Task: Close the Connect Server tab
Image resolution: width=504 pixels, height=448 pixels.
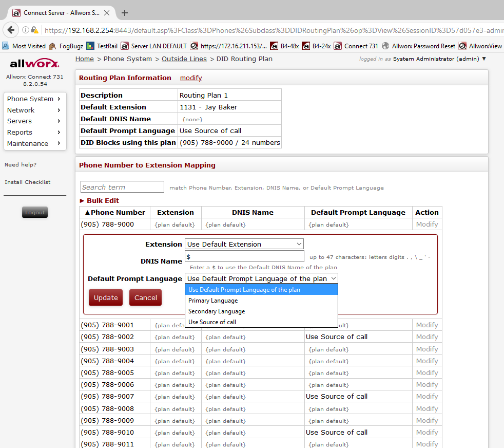Action: coord(107,13)
